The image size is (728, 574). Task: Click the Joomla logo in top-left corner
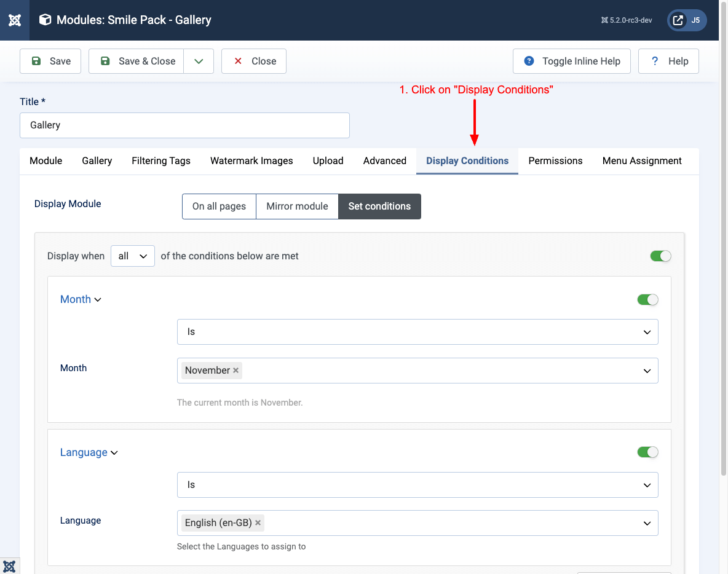(x=14, y=20)
